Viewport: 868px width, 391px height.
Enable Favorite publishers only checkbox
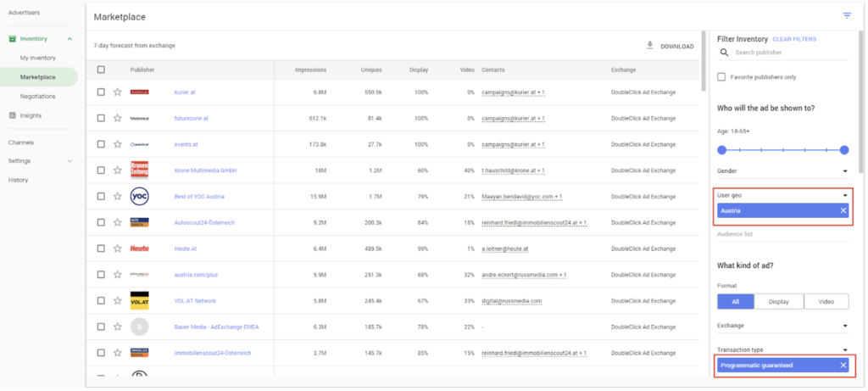[x=722, y=77]
